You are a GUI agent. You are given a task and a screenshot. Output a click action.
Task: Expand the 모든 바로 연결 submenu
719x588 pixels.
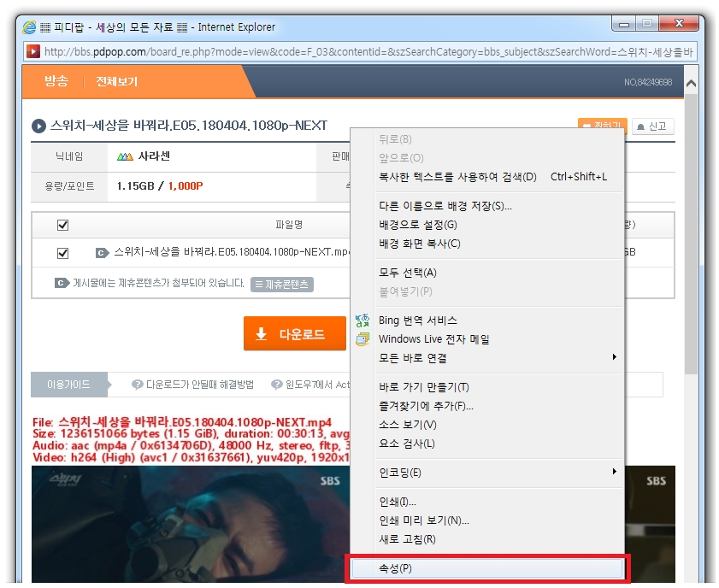pos(499,358)
